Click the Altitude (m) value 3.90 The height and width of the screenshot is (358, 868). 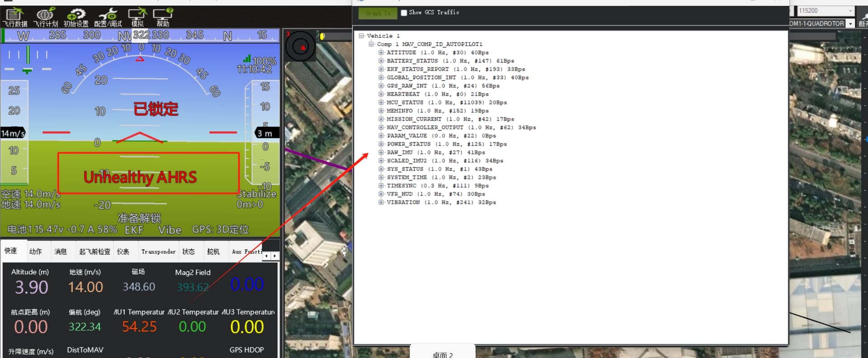tap(31, 287)
